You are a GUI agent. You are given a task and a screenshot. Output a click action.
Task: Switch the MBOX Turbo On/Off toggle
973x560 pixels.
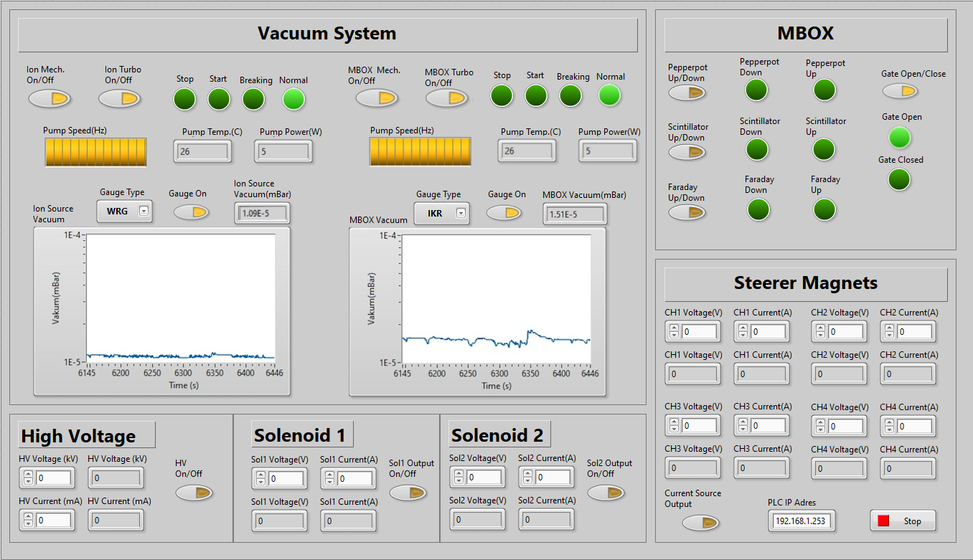tap(447, 98)
